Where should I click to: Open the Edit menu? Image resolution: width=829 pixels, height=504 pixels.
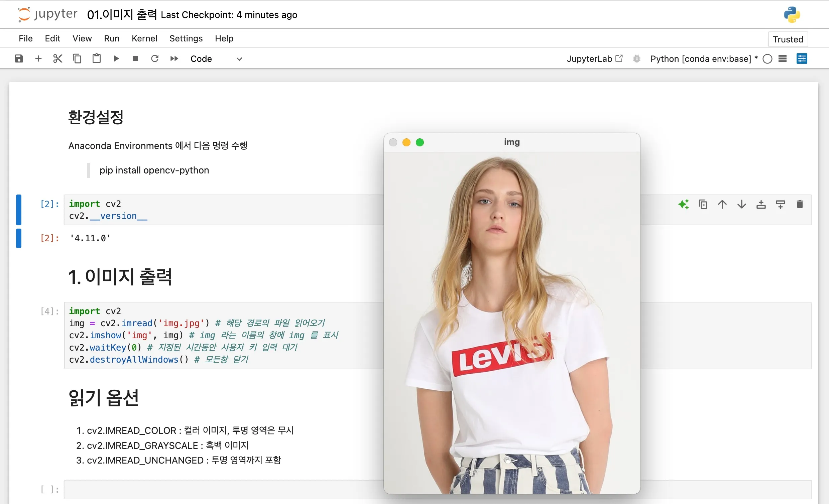(52, 38)
